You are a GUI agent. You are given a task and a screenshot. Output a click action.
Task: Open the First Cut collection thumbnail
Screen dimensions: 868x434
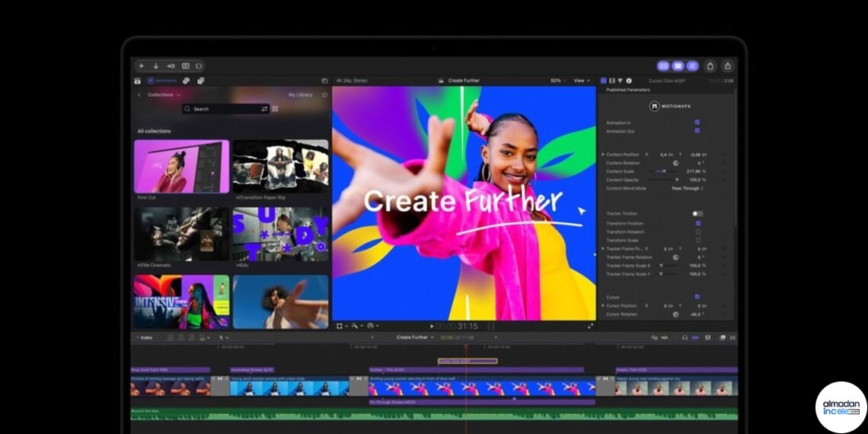coord(181,166)
